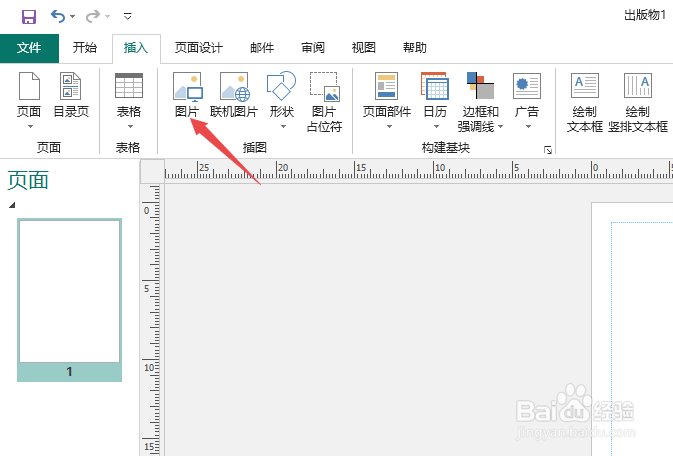The image size is (673, 456).
Task: Open the 文件 tab
Action: click(29, 48)
